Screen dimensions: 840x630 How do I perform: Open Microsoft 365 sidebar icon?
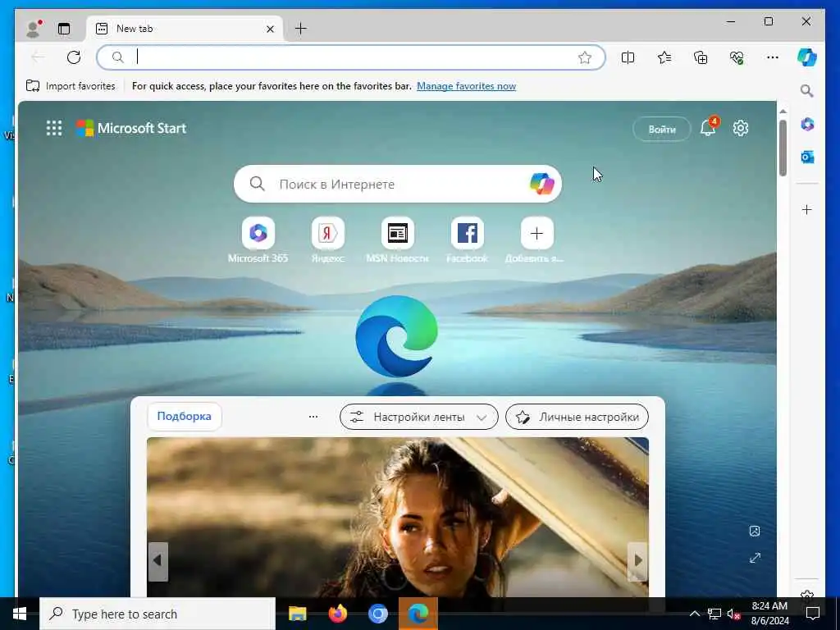(807, 125)
